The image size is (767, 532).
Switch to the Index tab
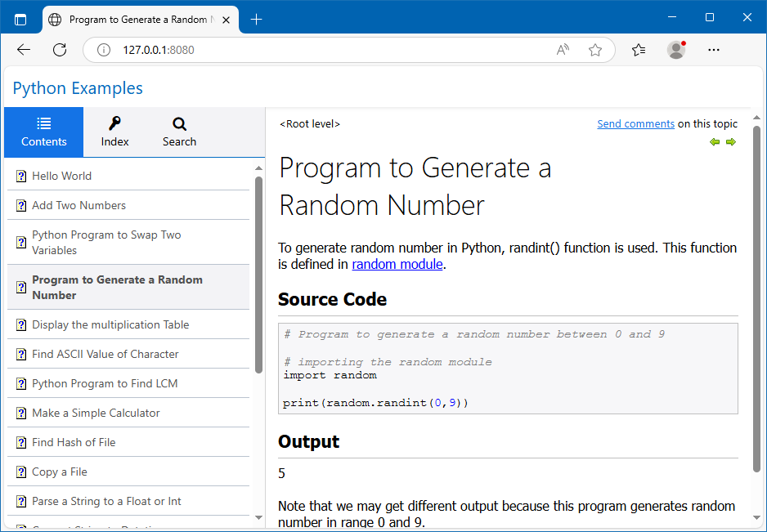(x=115, y=132)
